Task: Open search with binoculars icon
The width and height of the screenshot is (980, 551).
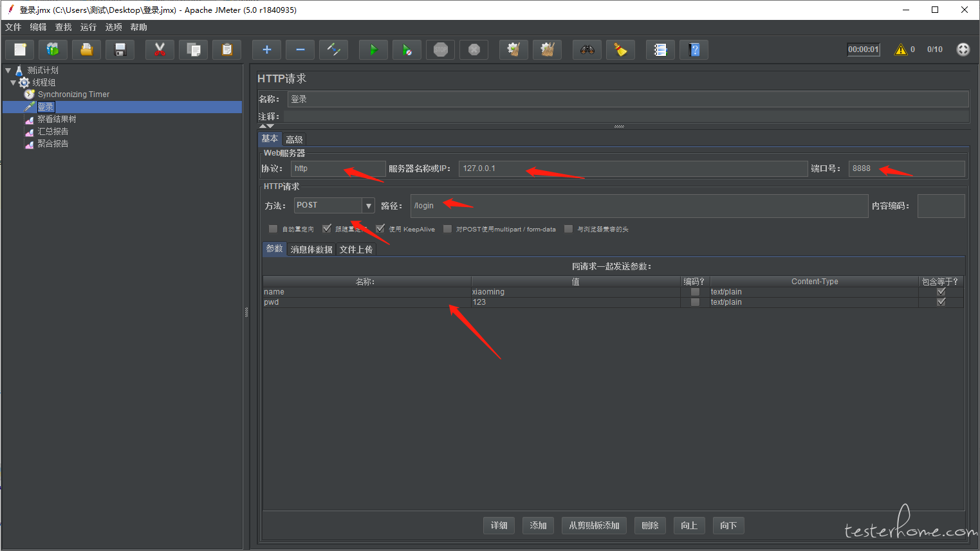Action: [x=587, y=50]
